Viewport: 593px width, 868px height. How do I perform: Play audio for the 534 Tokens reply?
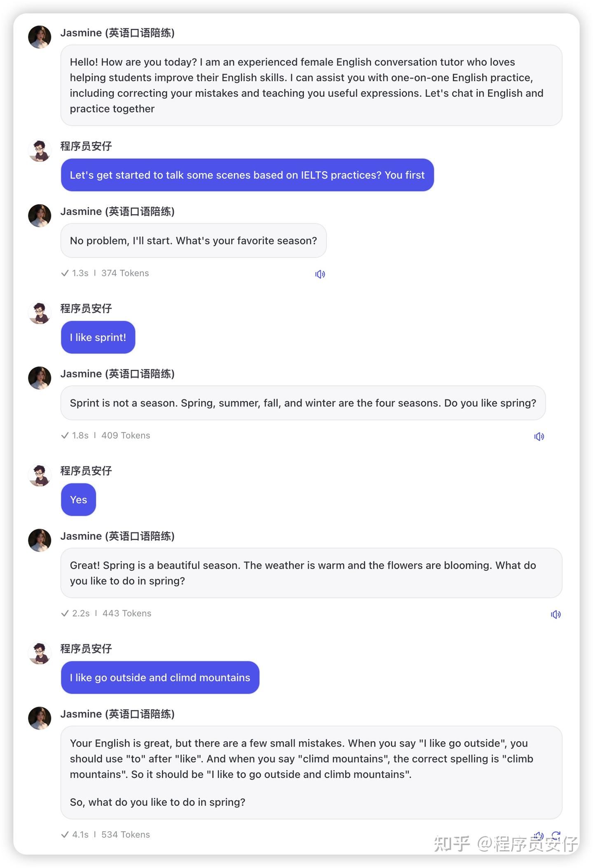click(539, 835)
